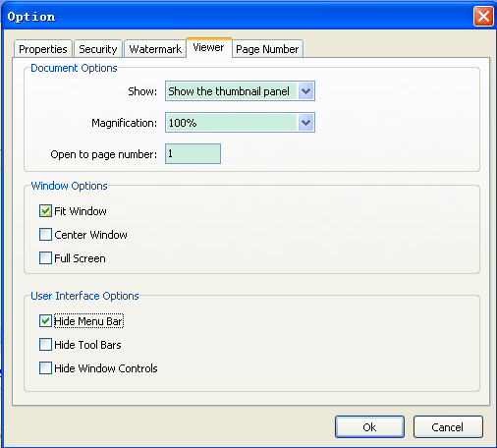
Task: Switch to the Properties tab
Action: click(x=43, y=49)
